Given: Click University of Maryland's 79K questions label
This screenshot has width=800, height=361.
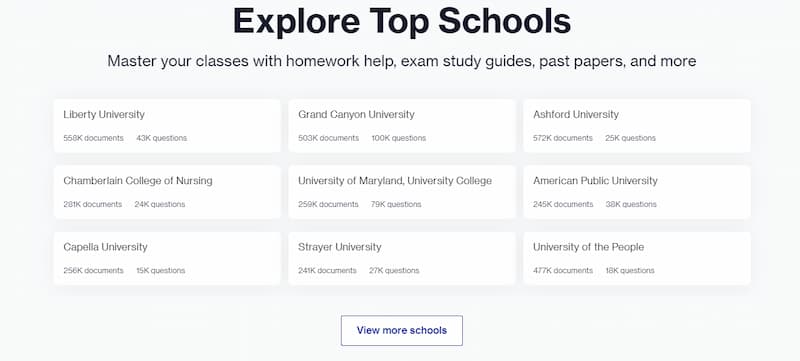Looking at the screenshot, I should point(396,204).
